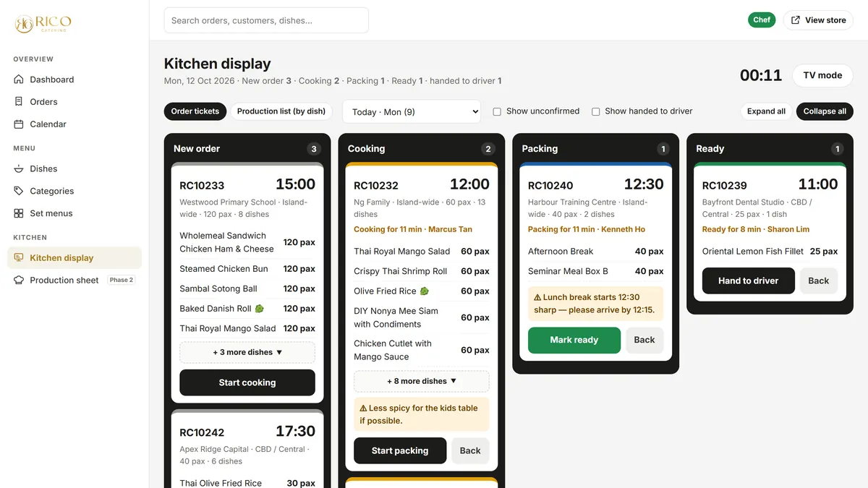Click Hand to driver on RC10239
The width and height of the screenshot is (868, 488).
point(749,281)
